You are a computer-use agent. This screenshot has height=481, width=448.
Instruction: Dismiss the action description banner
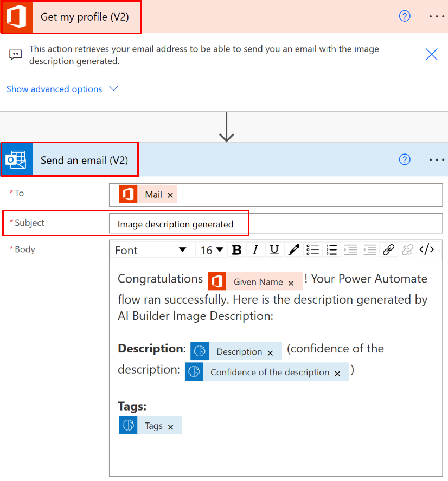click(x=431, y=54)
